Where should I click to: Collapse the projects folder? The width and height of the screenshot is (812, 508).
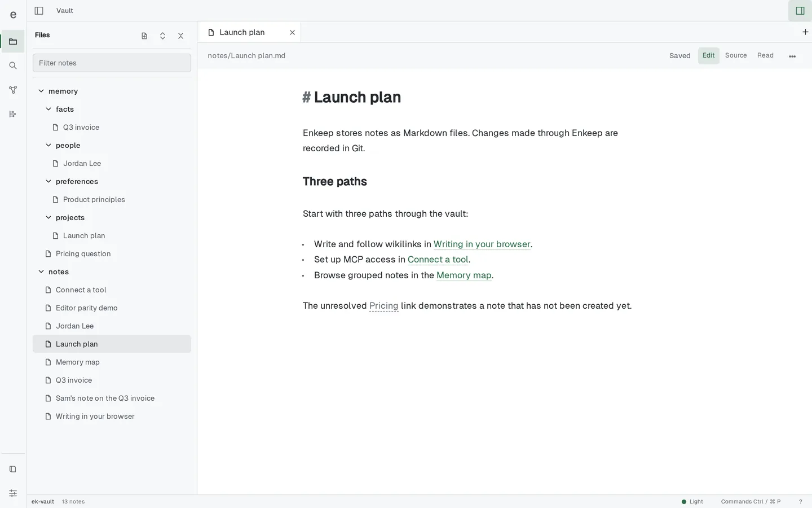coord(48,217)
